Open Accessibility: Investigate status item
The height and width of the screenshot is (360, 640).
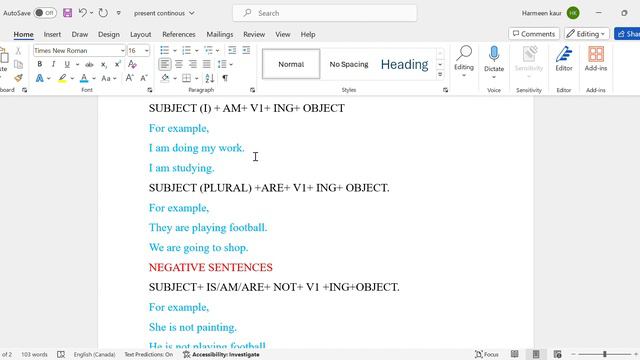click(221, 354)
